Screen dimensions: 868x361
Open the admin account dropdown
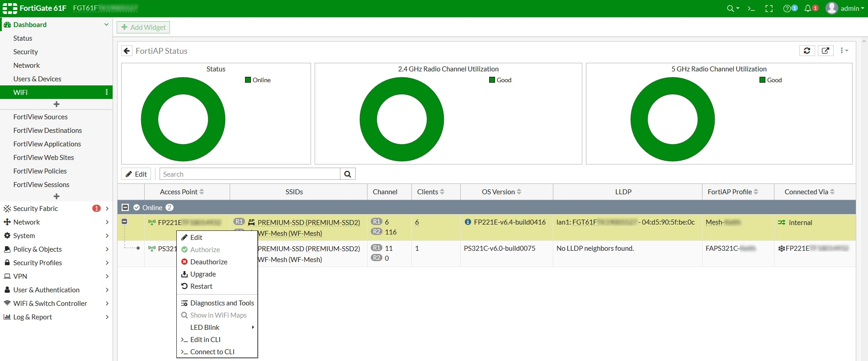tap(852, 9)
